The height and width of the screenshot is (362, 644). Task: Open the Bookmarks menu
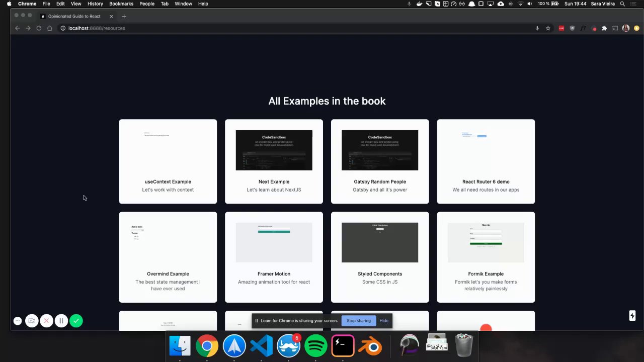pos(121,4)
